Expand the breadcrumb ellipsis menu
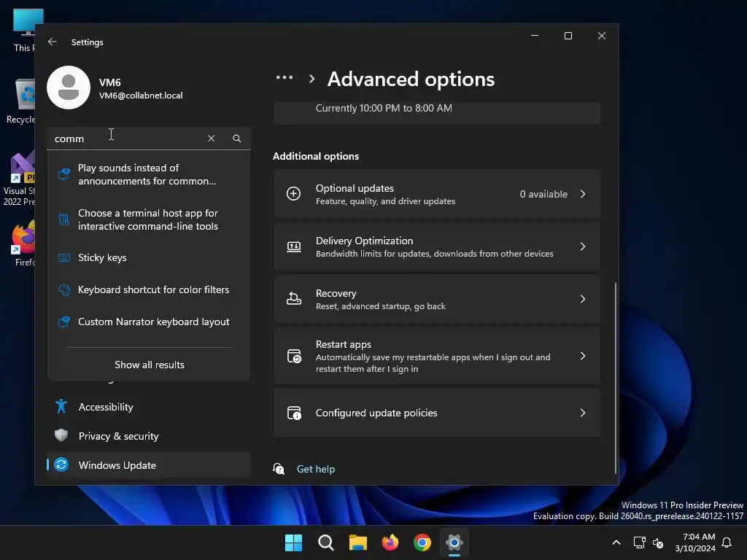Image resolution: width=747 pixels, height=560 pixels. point(285,78)
